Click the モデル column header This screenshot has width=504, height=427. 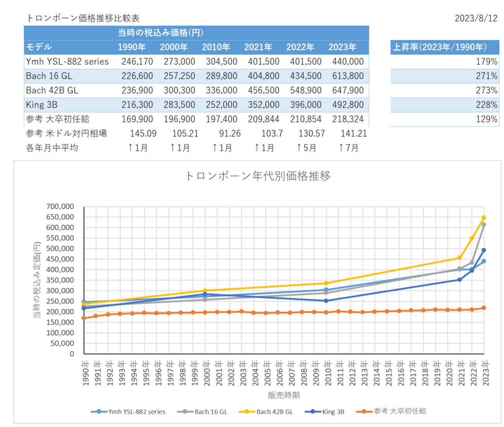pyautogui.click(x=38, y=47)
